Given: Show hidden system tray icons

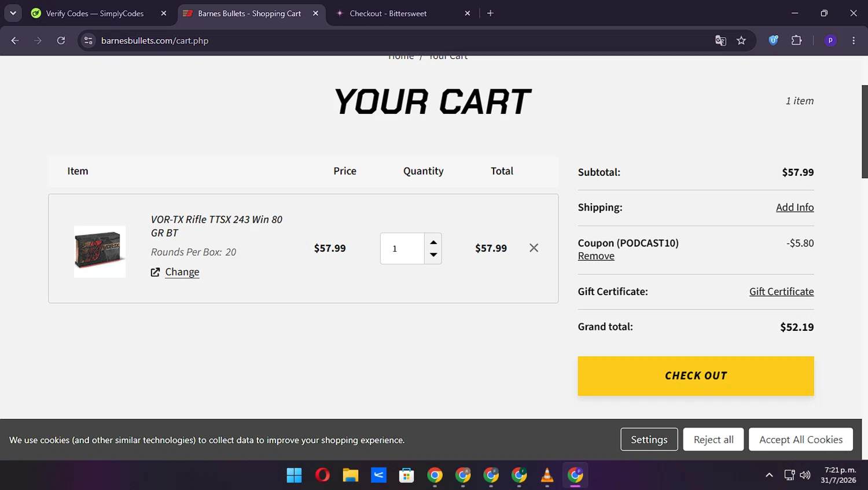Looking at the screenshot, I should [769, 475].
